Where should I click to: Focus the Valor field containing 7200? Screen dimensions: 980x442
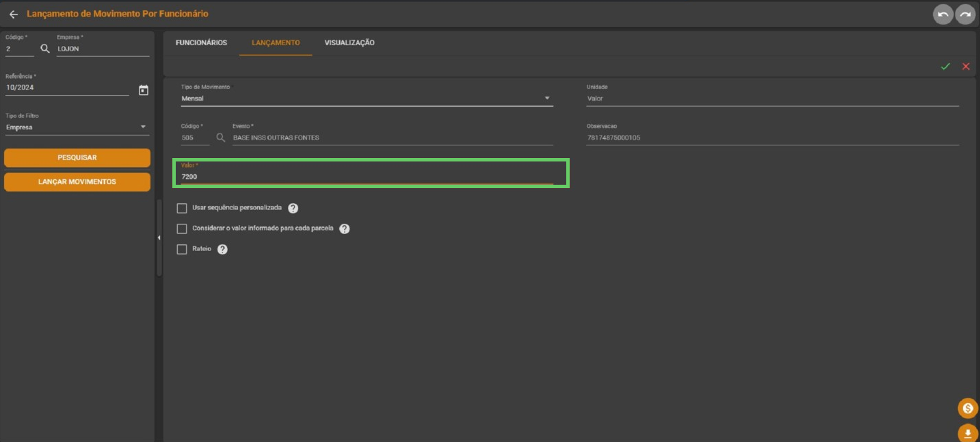coord(367,176)
